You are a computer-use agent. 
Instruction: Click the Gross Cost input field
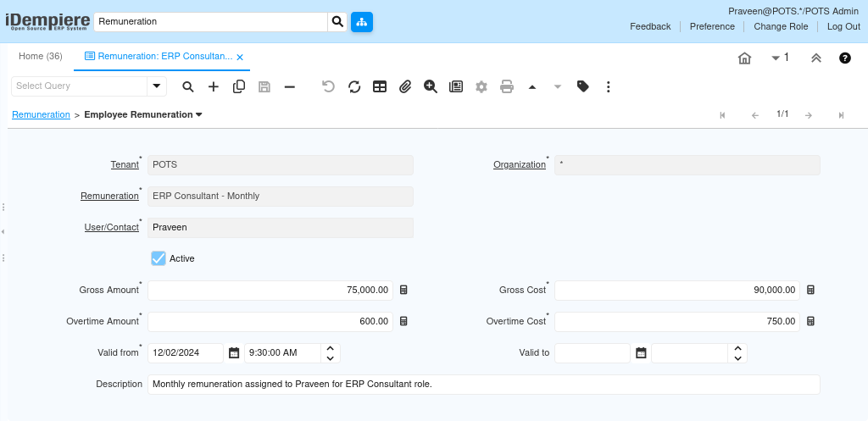677,291
